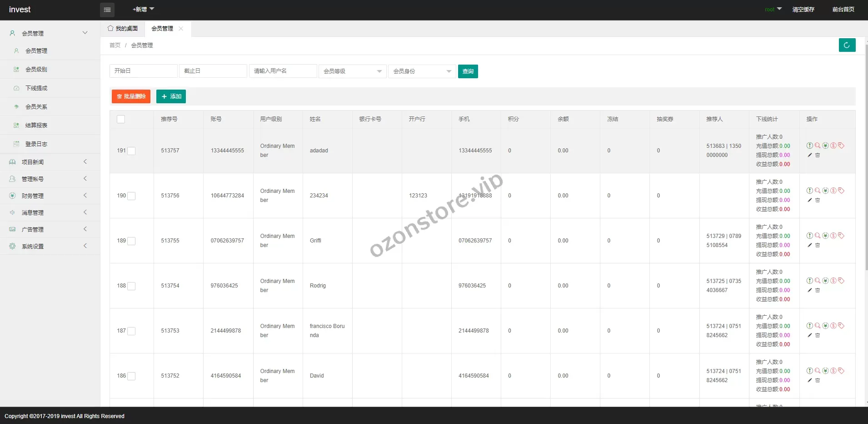The width and height of the screenshot is (868, 424).
Task: Click the orange 批量删除 button
Action: coord(131,96)
